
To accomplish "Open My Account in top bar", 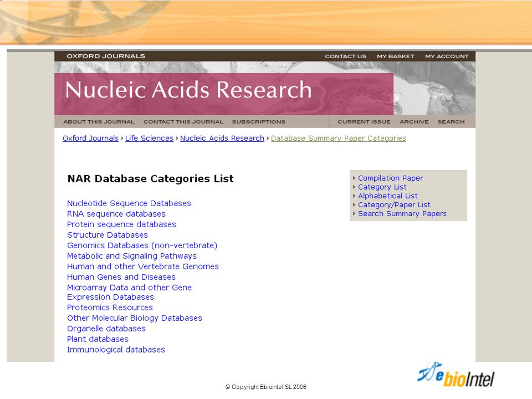I will [x=447, y=57].
